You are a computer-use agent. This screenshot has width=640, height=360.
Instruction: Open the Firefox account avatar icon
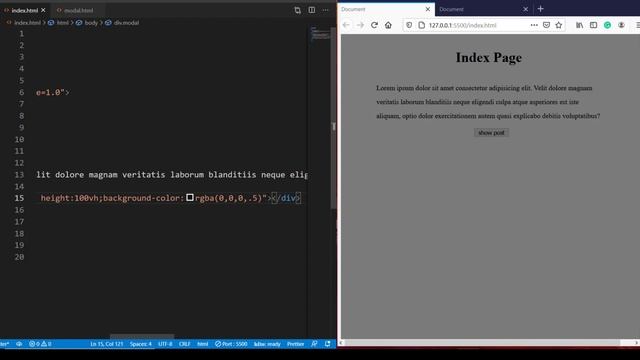pos(621,25)
